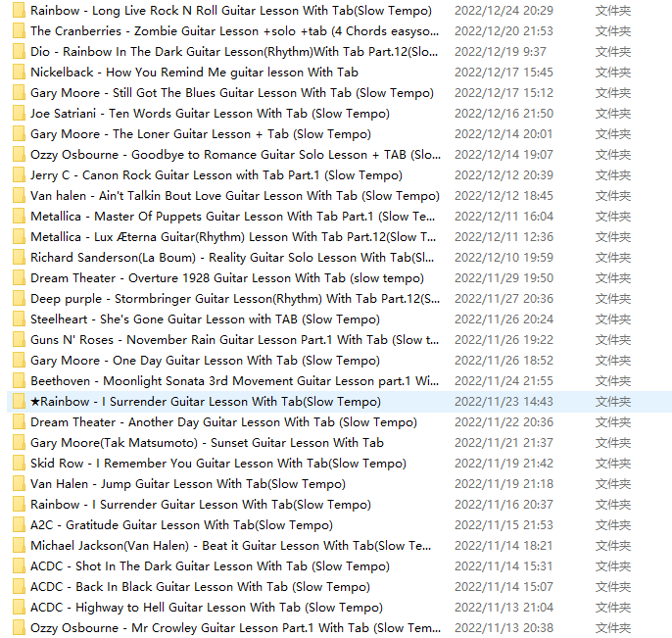This screenshot has width=672, height=638.
Task: Select 'Michael Jackson(Van Halen) - Beat it' folder name
Action: (x=231, y=545)
